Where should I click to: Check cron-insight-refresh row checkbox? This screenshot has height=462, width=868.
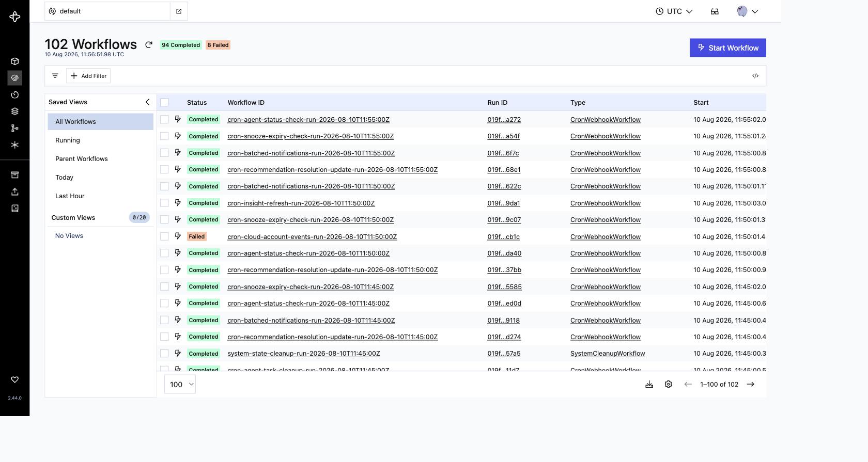coord(164,203)
